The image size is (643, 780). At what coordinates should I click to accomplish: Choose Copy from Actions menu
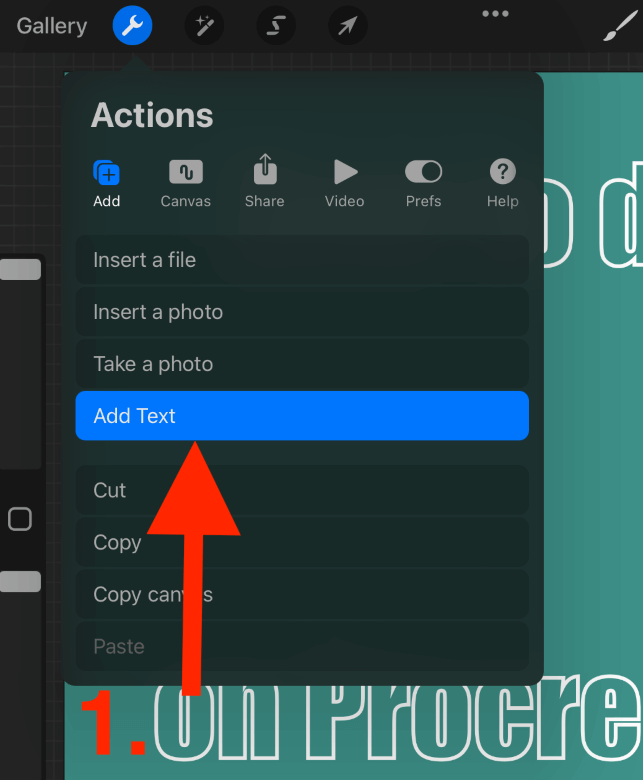click(x=302, y=542)
